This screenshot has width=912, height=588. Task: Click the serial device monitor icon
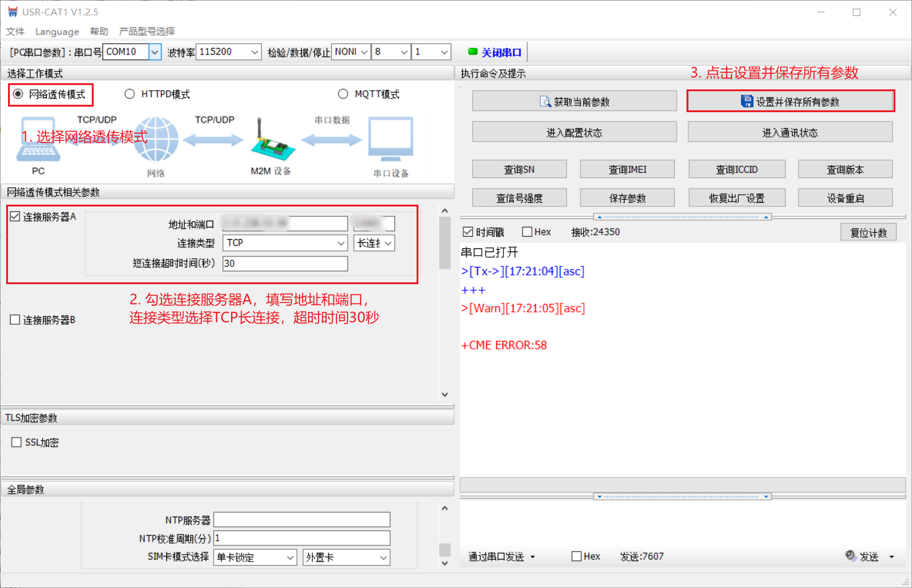point(391,139)
